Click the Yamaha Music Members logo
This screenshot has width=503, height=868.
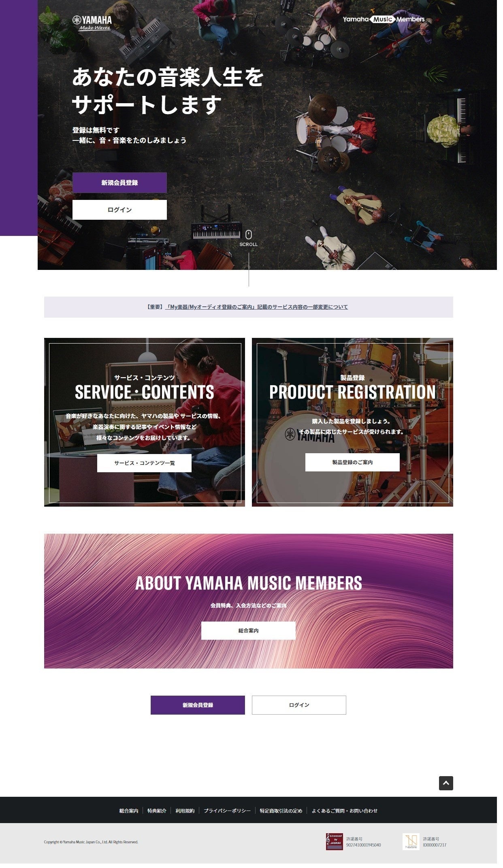click(384, 19)
